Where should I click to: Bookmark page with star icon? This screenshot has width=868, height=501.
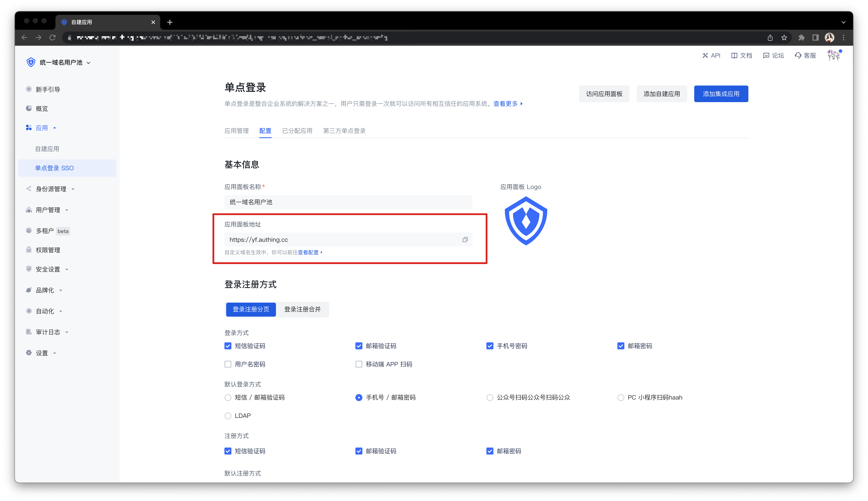(784, 38)
